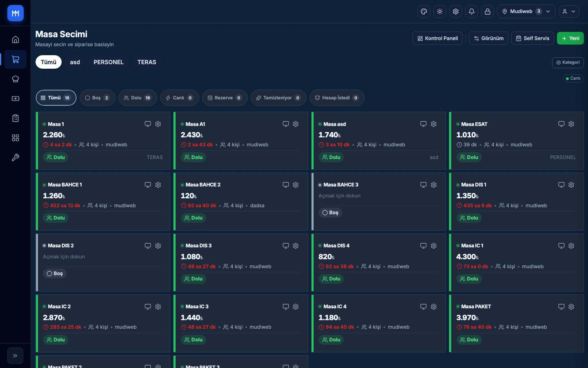Open the Kategori settings
588x368 pixels.
[x=568, y=63]
